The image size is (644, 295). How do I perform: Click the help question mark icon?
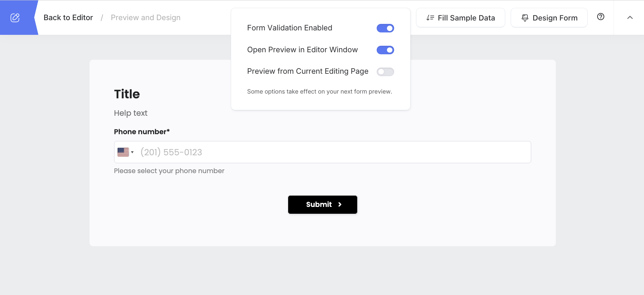[601, 17]
